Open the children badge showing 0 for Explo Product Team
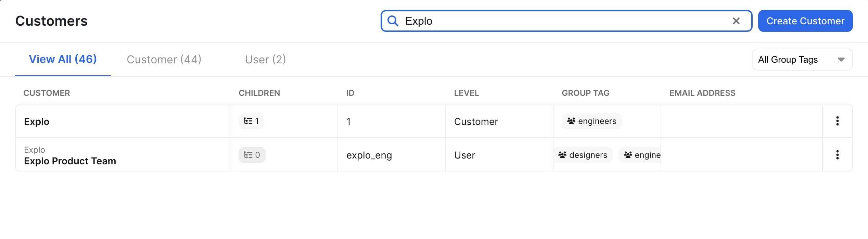The width and height of the screenshot is (868, 239). 252,155
